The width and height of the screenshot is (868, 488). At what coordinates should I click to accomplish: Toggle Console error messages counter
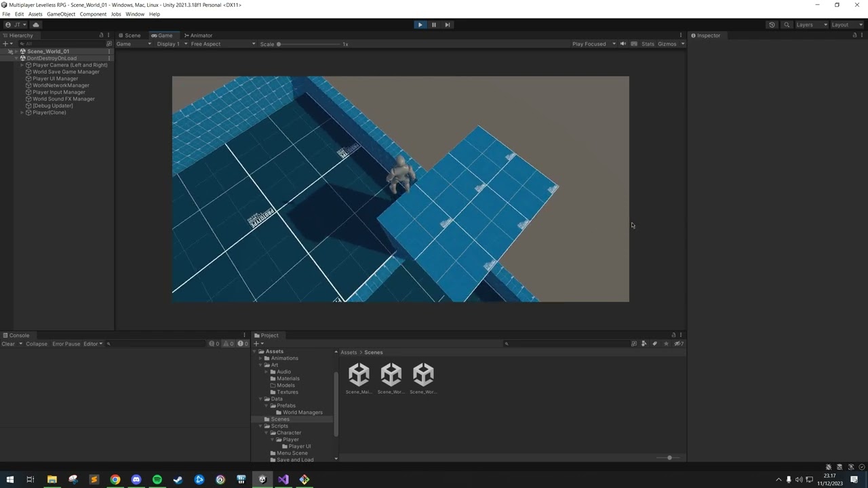(243, 344)
